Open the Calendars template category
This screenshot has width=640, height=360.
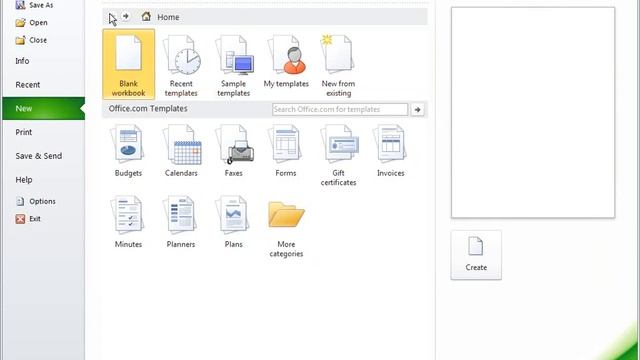pos(181,151)
